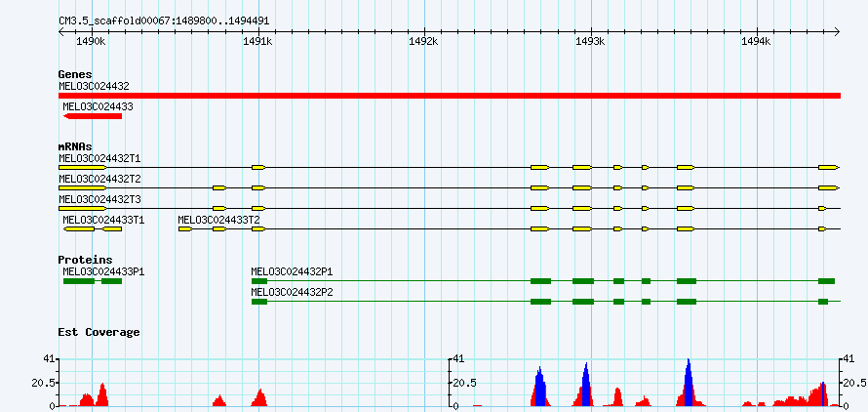Open the MELO3C024432T1 mRNA label

[99, 158]
